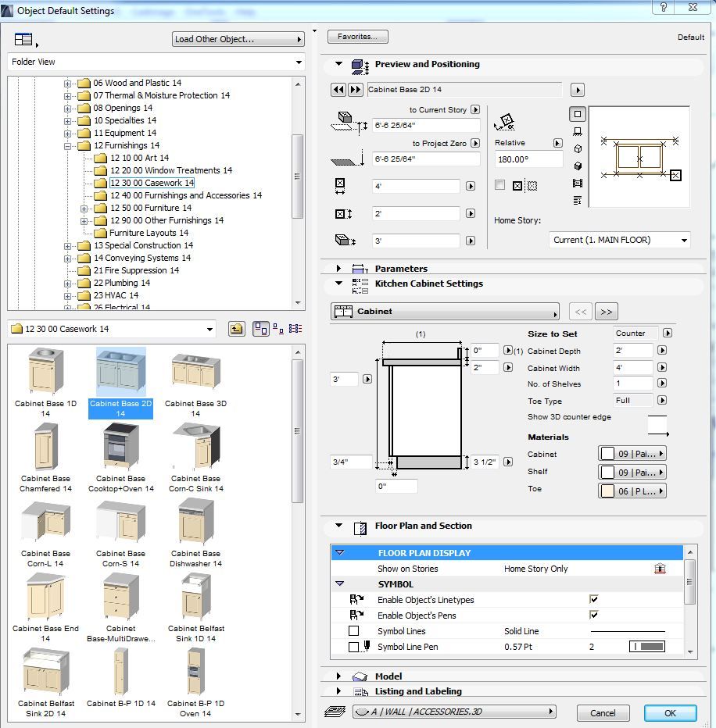Viewport: 716px width, 728px height.
Task: Toggle Enable Object's Linetypes checkbox
Action: click(594, 600)
